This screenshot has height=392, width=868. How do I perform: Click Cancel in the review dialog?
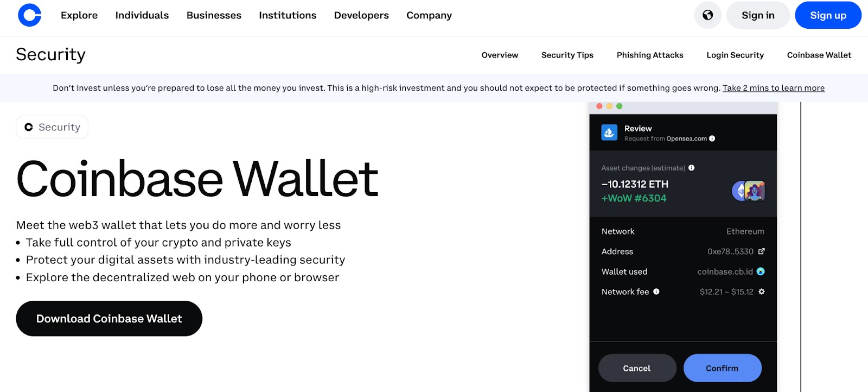[637, 368]
